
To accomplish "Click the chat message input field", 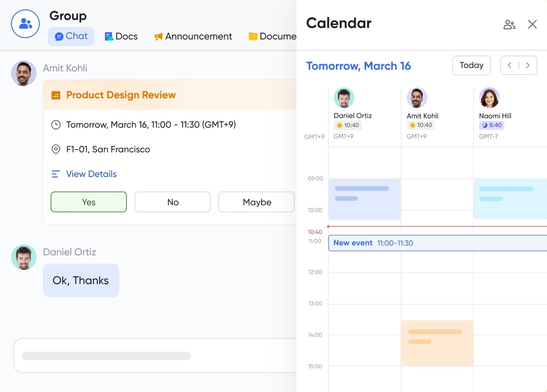I will (x=156, y=355).
